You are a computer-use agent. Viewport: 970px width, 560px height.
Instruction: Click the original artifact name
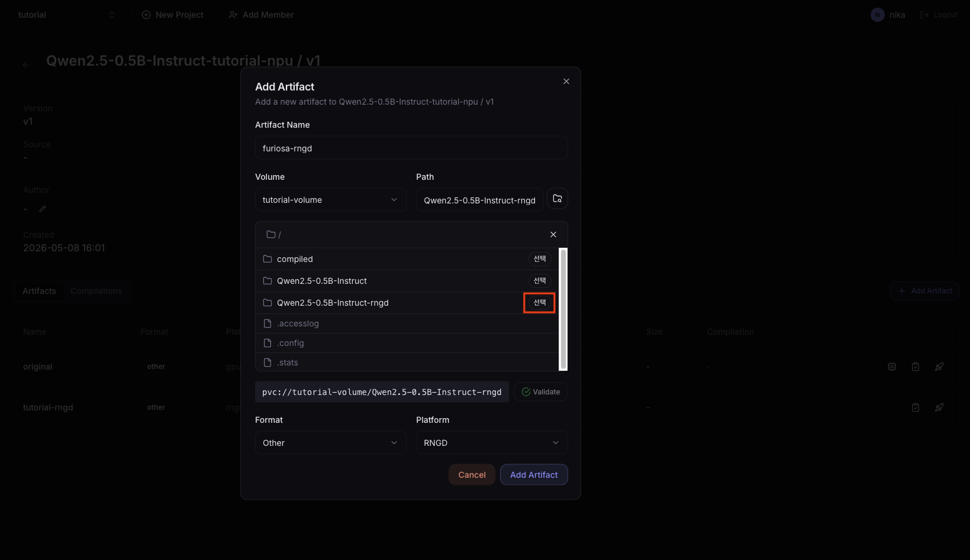pos(38,367)
